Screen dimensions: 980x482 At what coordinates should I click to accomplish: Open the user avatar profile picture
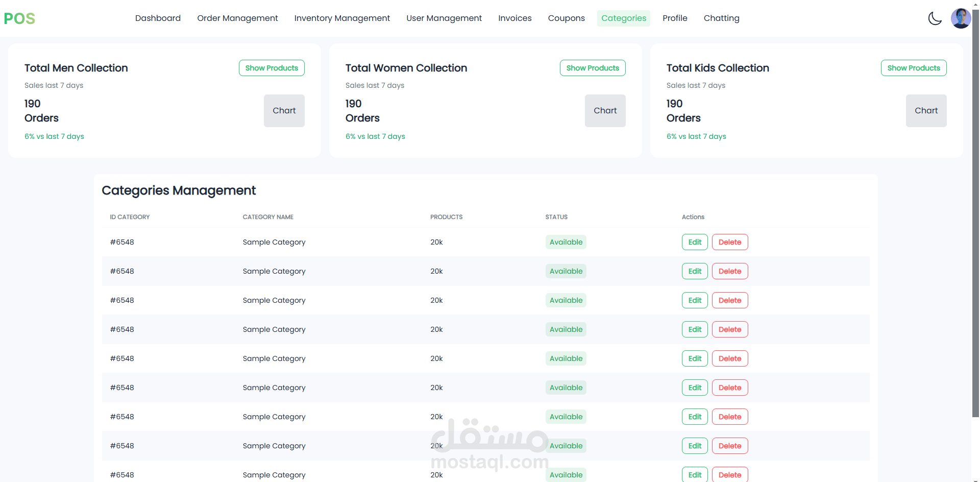click(x=961, y=18)
